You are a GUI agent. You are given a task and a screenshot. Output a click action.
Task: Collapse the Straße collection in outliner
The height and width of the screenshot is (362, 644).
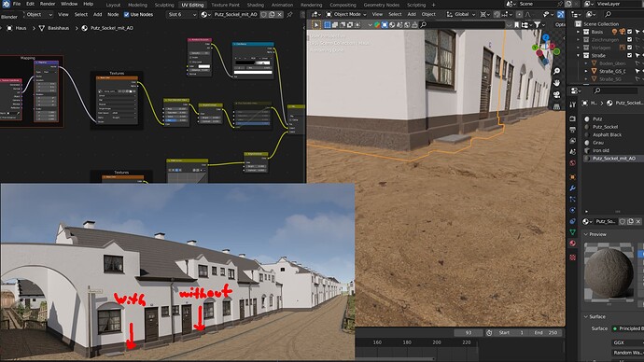click(x=579, y=55)
